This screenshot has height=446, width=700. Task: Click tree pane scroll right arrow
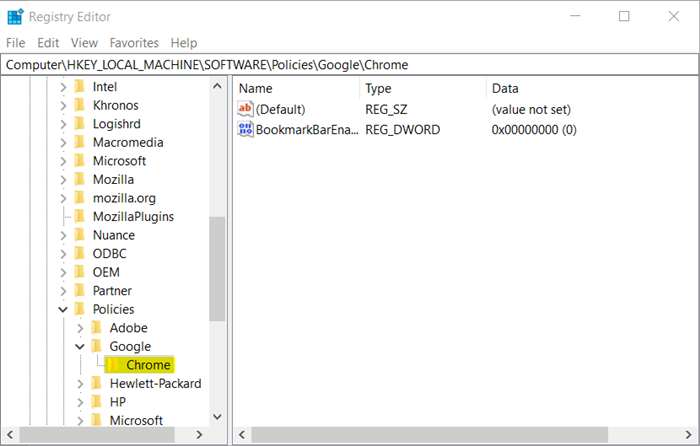coord(199,435)
